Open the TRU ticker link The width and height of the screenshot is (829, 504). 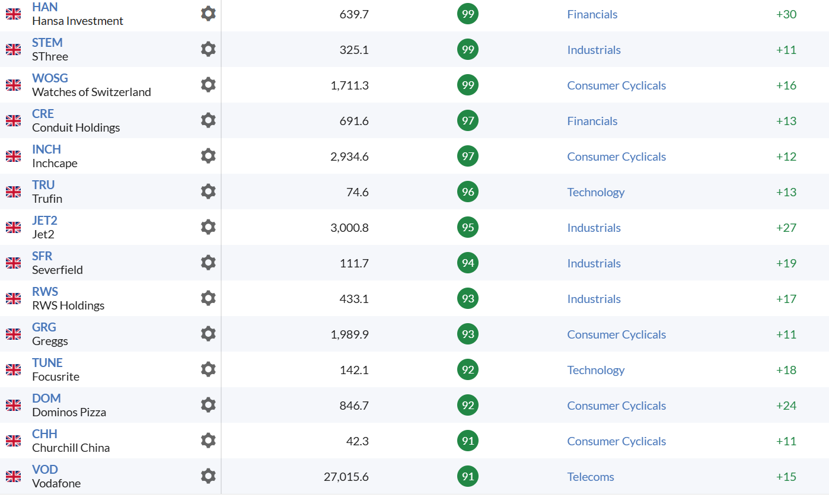click(43, 185)
